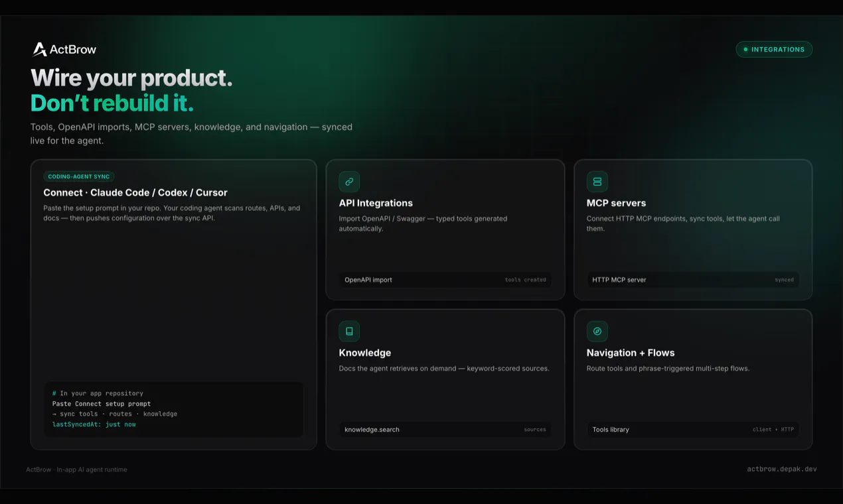Click the "Paste the setup prompt in your repo" description
Viewport: 843px width, 504px height.
(x=172, y=213)
